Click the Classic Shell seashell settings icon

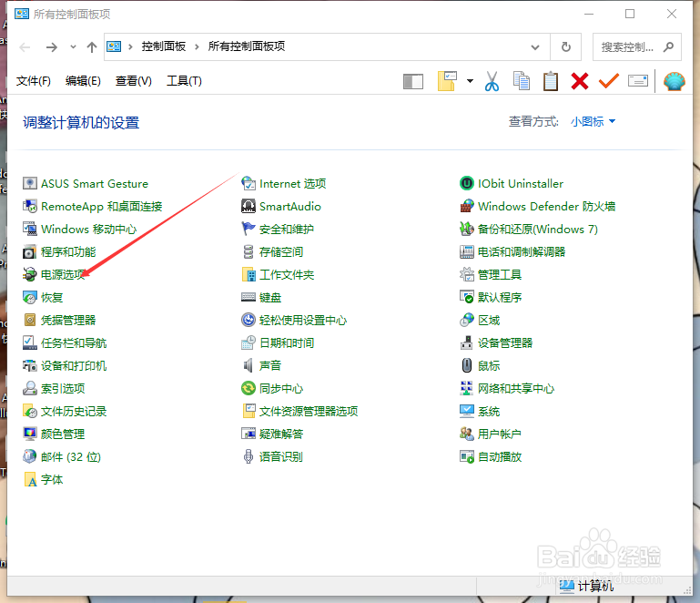(675, 81)
